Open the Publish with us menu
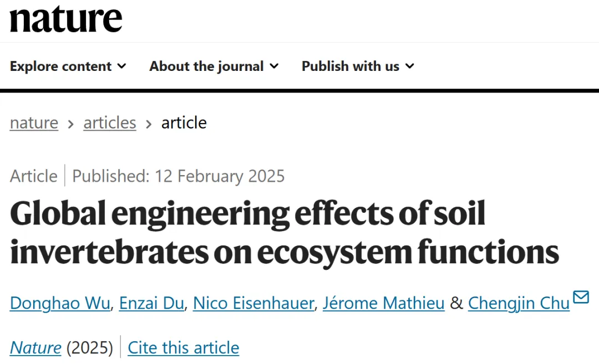Image resolution: width=599 pixels, height=364 pixels. [351, 66]
